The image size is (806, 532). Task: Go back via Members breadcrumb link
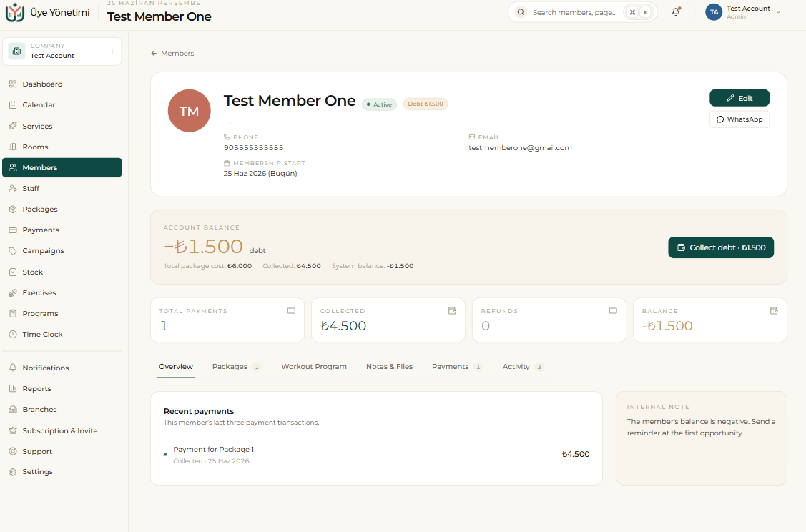[x=172, y=54]
